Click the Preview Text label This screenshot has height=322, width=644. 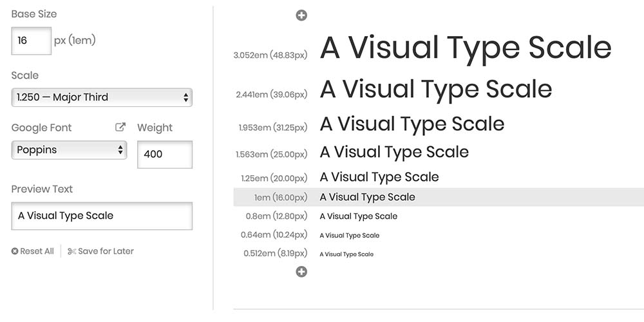click(x=42, y=189)
